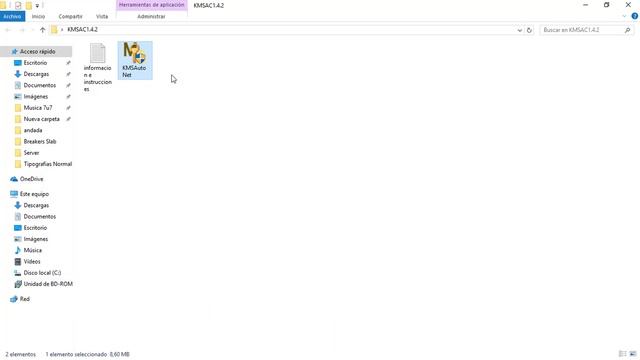Click the Forward navigation arrow
This screenshot has height=360, width=640.
(x=22, y=30)
